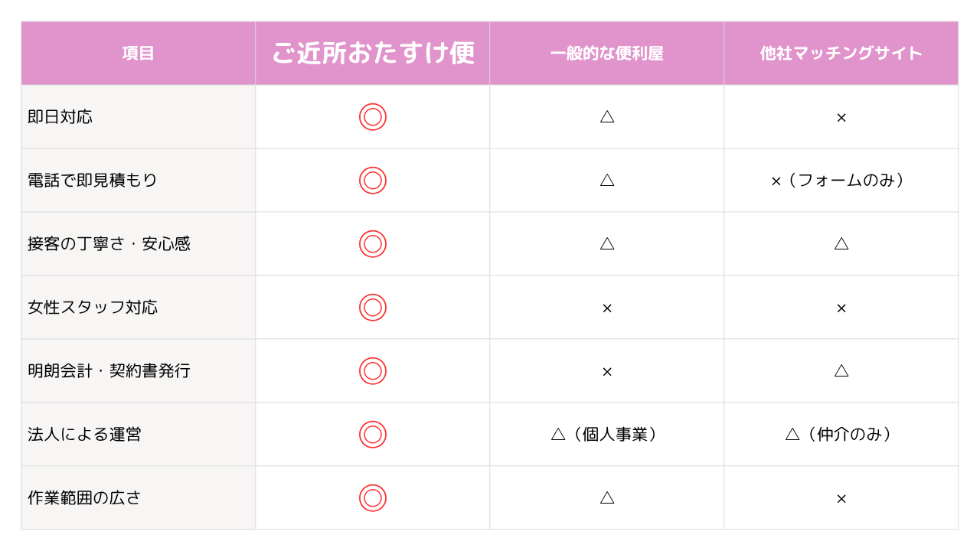The height and width of the screenshot is (551, 980).
Task: Select the double circle in the 法人による運営 row
Action: 373,435
